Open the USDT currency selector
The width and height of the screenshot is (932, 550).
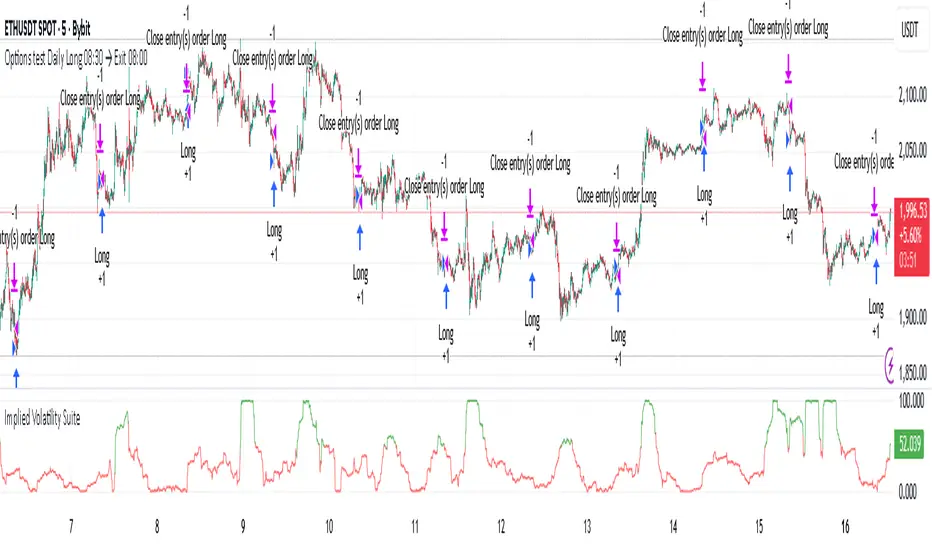(x=910, y=30)
